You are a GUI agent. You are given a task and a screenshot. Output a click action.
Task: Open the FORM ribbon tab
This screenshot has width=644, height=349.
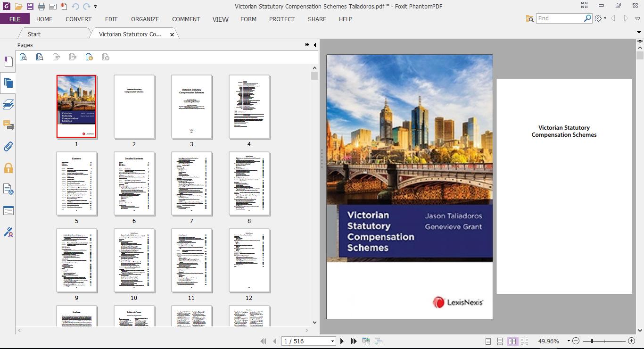[x=248, y=19]
